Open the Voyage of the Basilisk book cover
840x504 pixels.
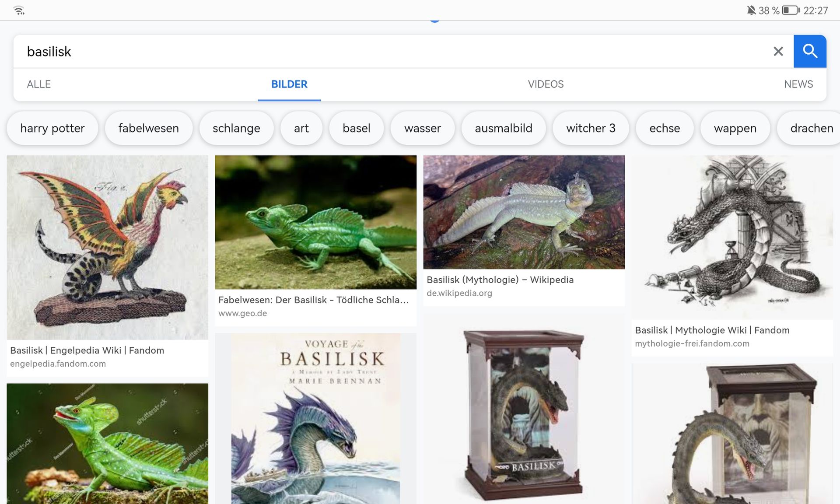pos(315,418)
